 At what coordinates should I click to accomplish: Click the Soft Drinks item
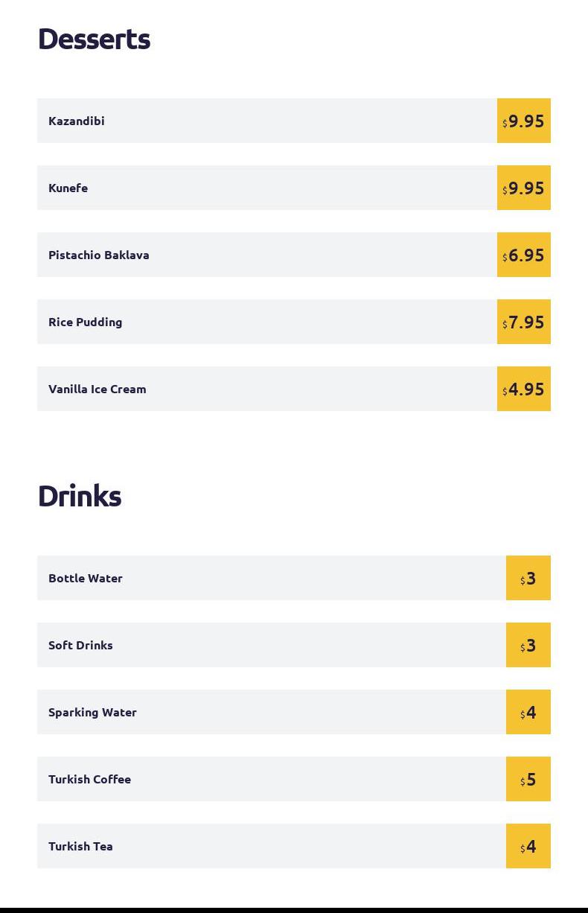pyautogui.click(x=81, y=645)
